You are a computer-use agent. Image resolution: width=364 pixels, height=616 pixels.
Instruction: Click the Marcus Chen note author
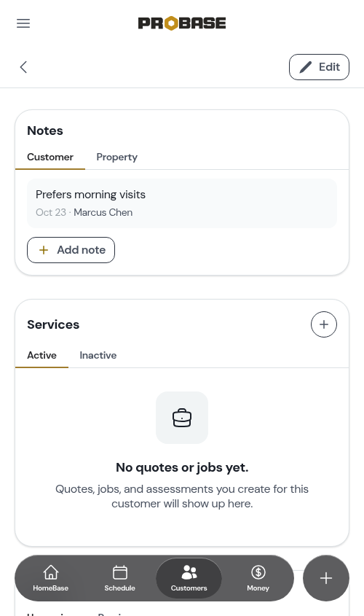click(103, 213)
